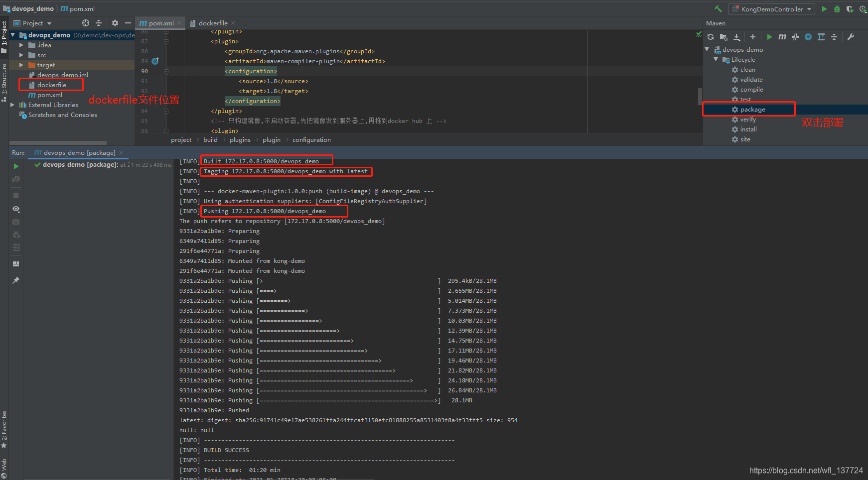Click the pom.xml breadcrumb in navigation bar

[x=78, y=9]
